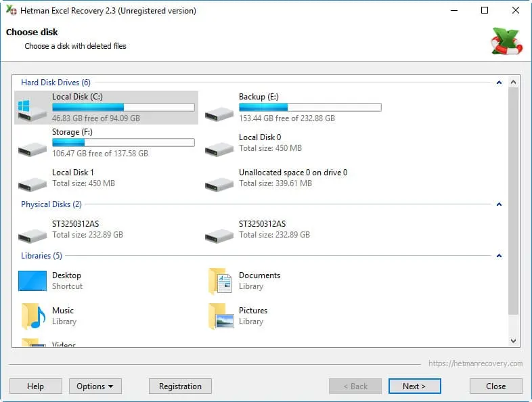532x402 pixels.
Task: Click the scrollbar down arrow
Action: tap(513, 340)
